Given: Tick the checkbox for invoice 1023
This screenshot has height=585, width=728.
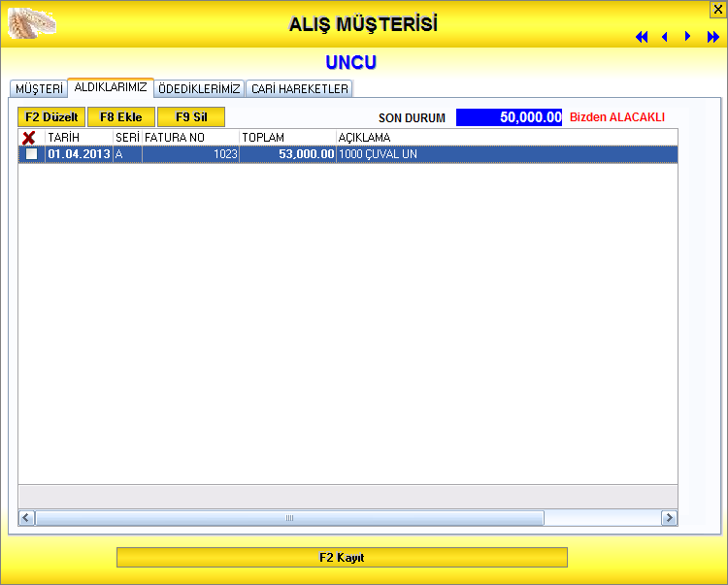Looking at the screenshot, I should tap(32, 154).
